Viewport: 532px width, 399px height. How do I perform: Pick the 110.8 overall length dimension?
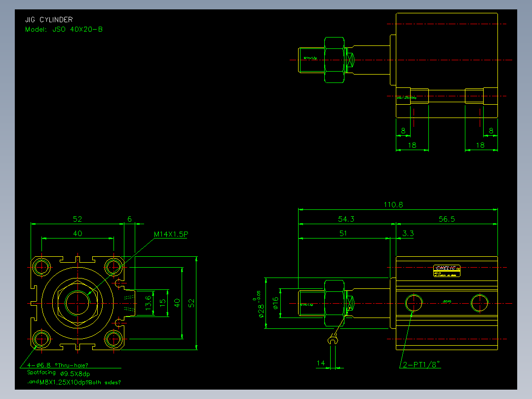tap(393, 205)
